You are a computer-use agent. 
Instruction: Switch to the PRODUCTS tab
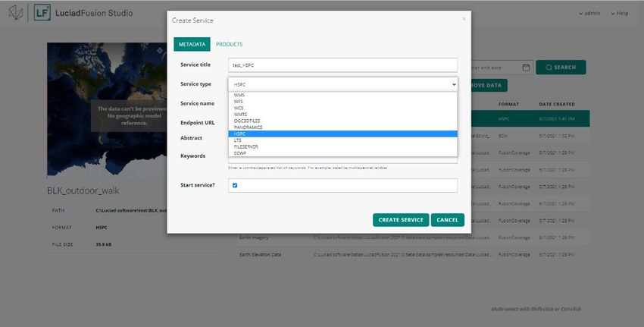(x=229, y=45)
